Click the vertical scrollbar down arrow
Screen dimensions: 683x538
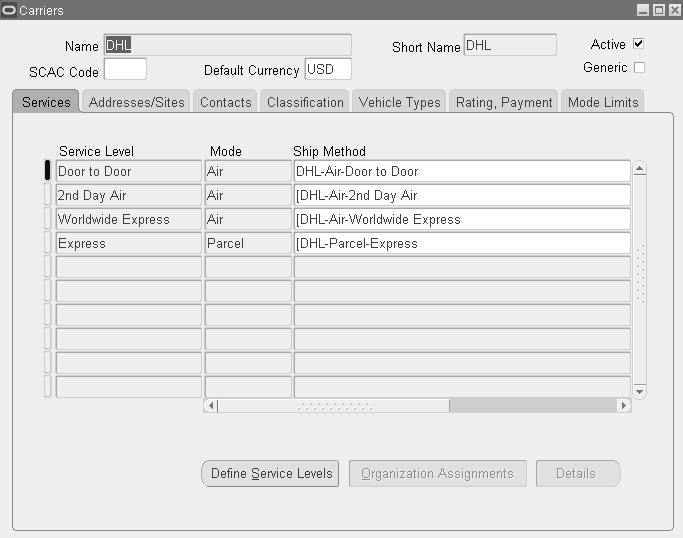pyautogui.click(x=639, y=392)
